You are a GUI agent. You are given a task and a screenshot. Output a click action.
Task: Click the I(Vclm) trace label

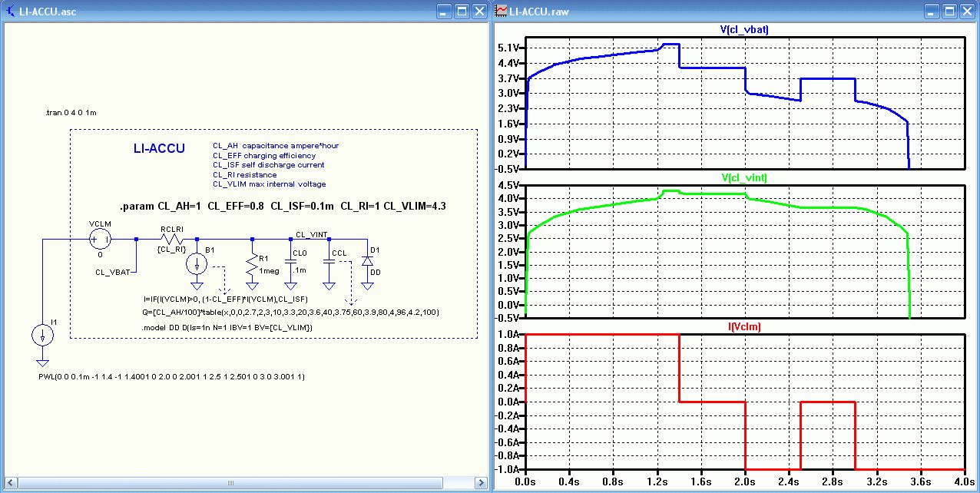click(744, 326)
